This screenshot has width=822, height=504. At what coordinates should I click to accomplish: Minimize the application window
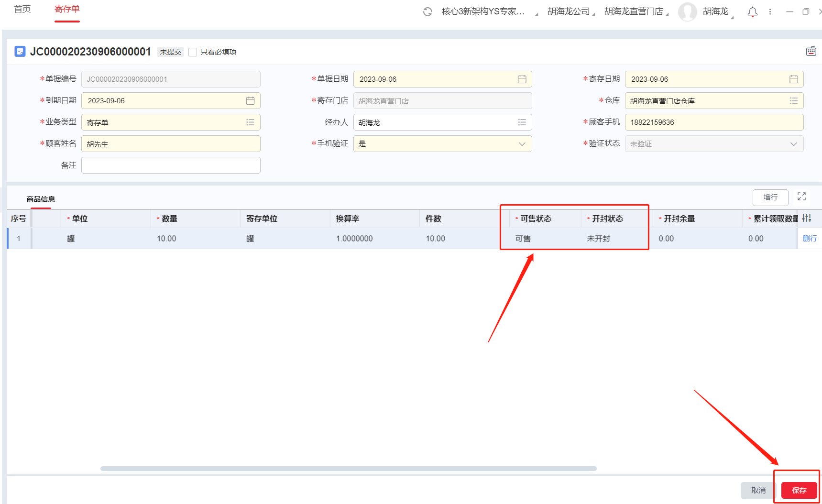coord(789,11)
